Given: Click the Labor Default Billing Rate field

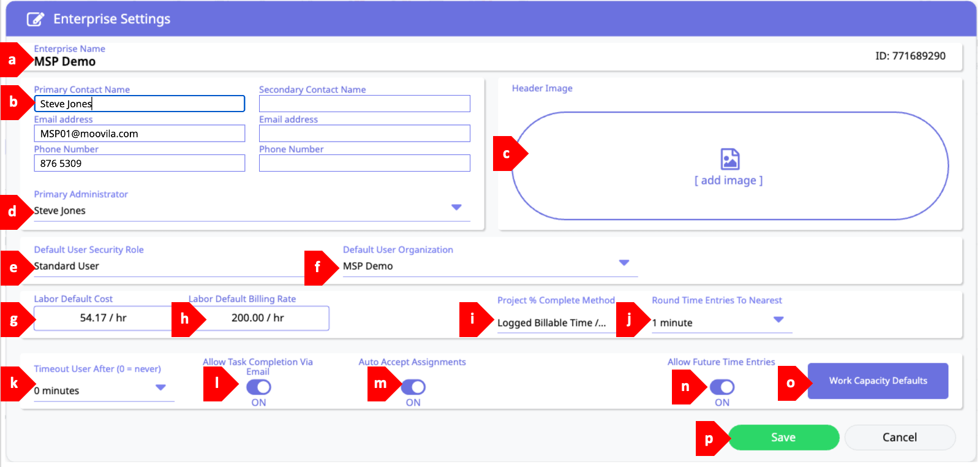Looking at the screenshot, I should point(258,318).
